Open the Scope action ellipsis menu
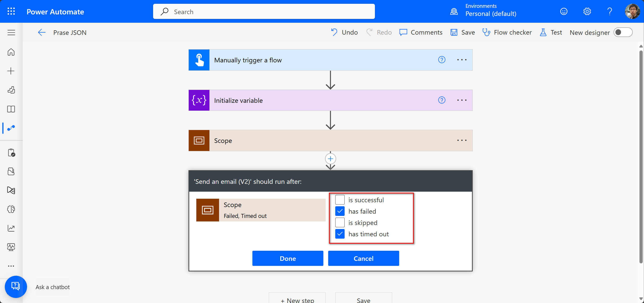This screenshot has height=303, width=644. coord(462,140)
